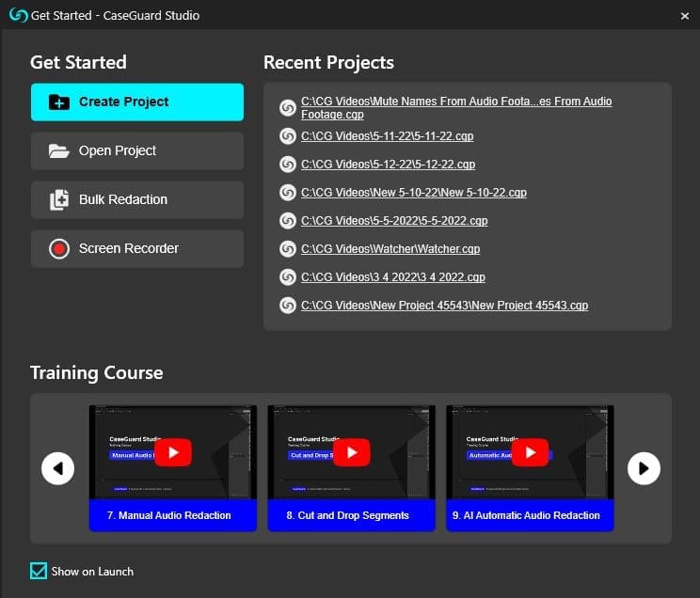Play the Cut and Drop Segments video
700x598 pixels.
point(352,452)
